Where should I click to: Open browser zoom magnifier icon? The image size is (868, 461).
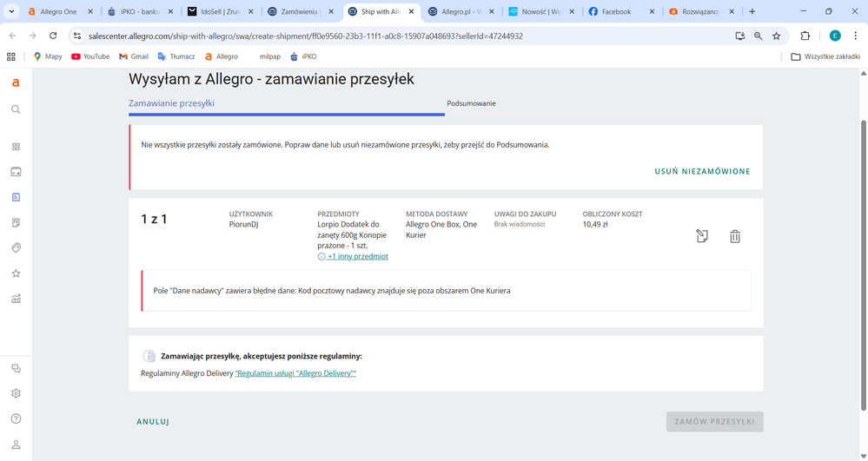click(758, 36)
